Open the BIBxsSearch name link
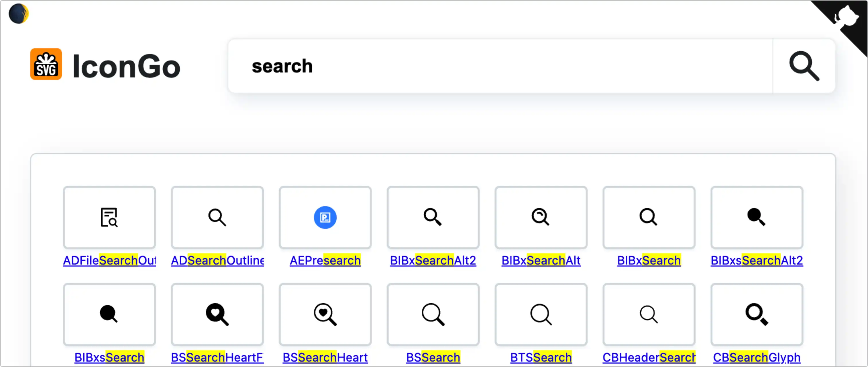The width and height of the screenshot is (868, 367). click(x=109, y=357)
